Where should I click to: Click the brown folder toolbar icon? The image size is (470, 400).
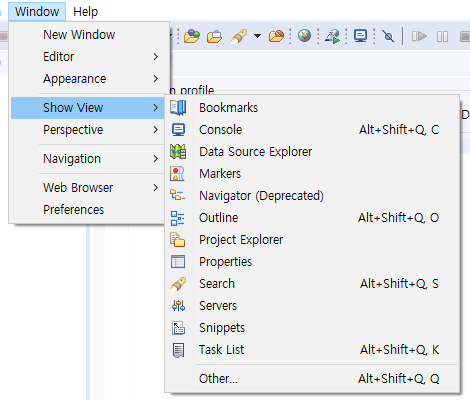point(276,36)
